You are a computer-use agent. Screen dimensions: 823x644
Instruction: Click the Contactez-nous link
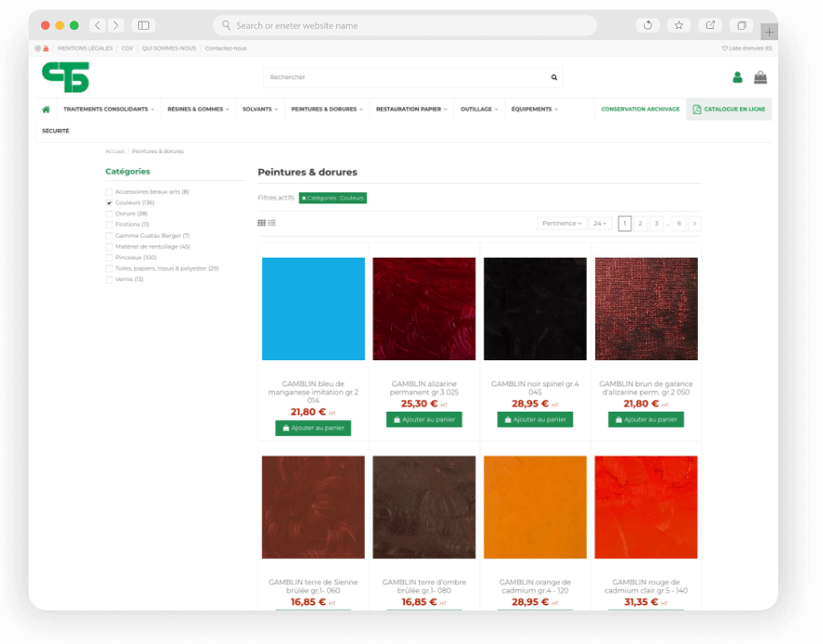point(226,49)
